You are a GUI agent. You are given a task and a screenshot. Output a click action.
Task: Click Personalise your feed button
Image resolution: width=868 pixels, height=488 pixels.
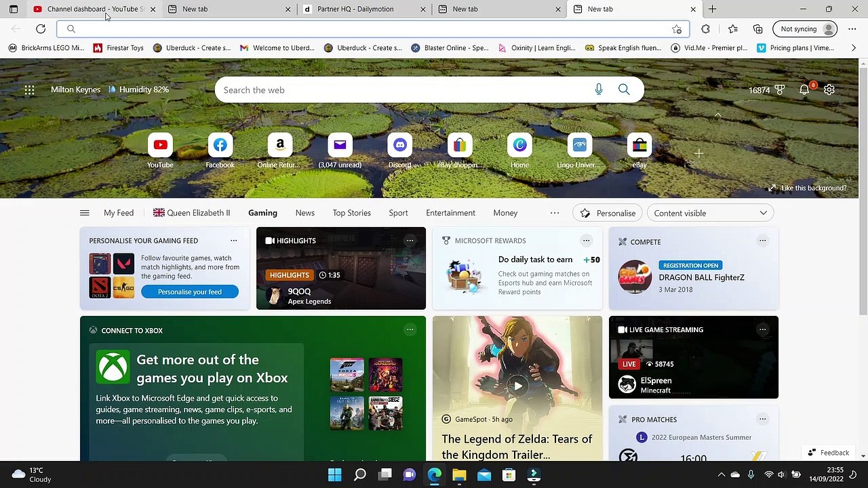pyautogui.click(x=190, y=291)
